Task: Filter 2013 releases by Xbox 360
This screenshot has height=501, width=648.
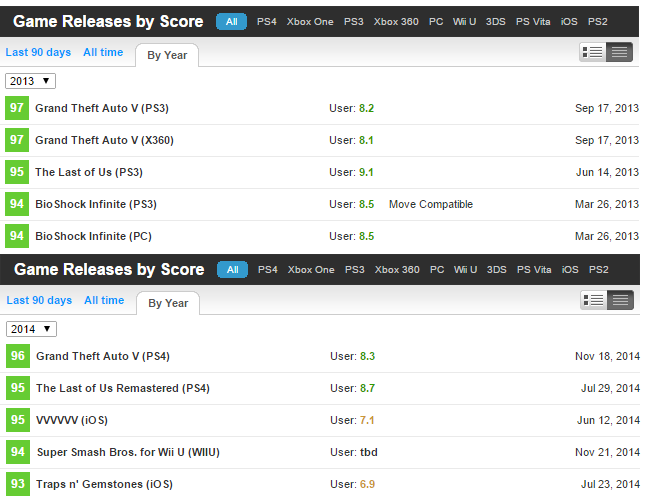Action: pos(396,21)
